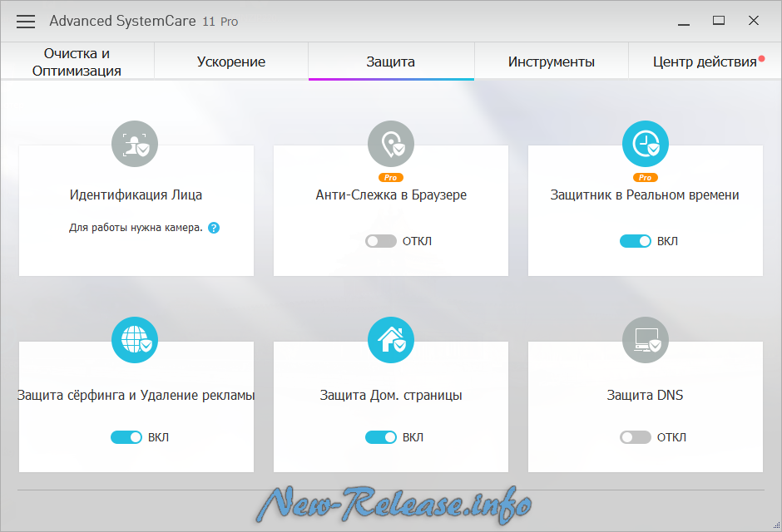782x532 pixels.
Task: Click the Идентификация Лица title
Action: (x=136, y=195)
